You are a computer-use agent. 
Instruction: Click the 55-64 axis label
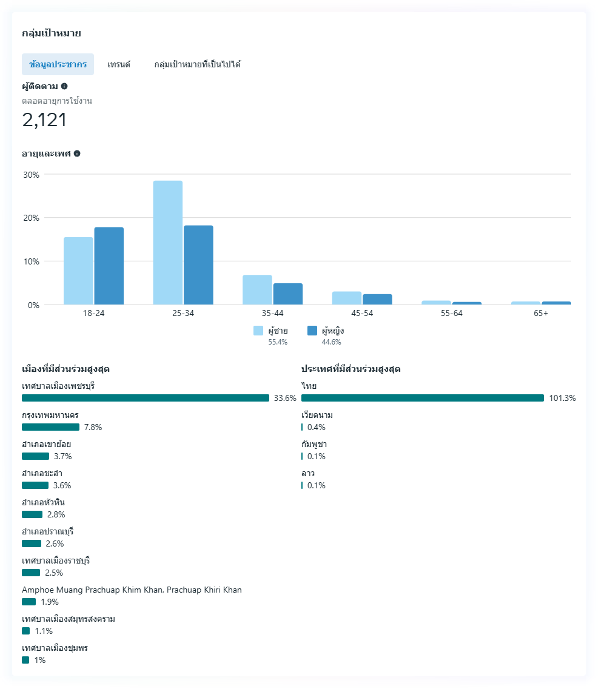coord(452,313)
